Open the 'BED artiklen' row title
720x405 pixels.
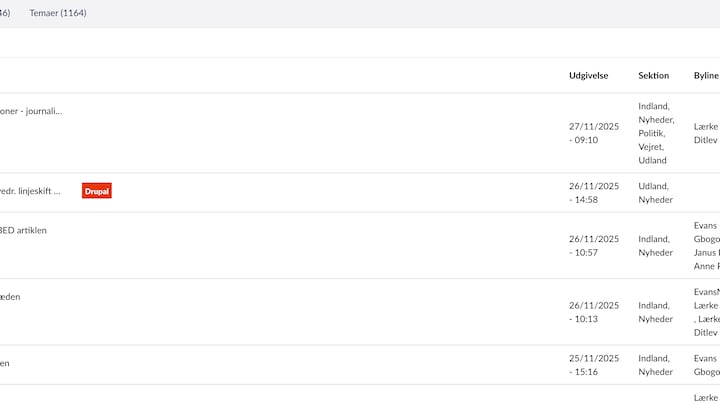tap(23, 230)
